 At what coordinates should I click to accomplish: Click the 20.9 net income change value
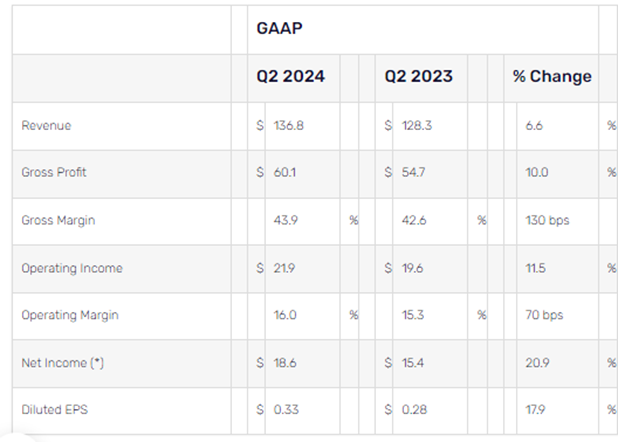point(537,363)
